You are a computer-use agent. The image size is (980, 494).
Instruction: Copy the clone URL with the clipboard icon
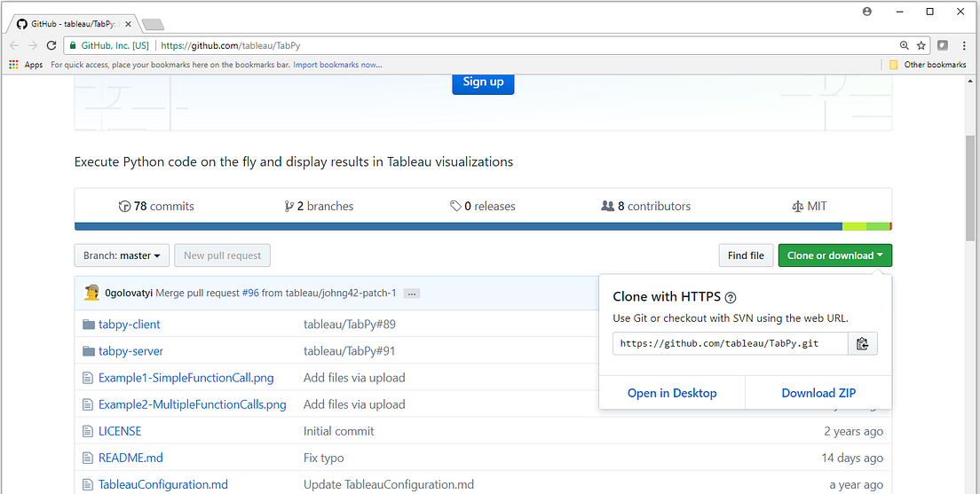(863, 343)
